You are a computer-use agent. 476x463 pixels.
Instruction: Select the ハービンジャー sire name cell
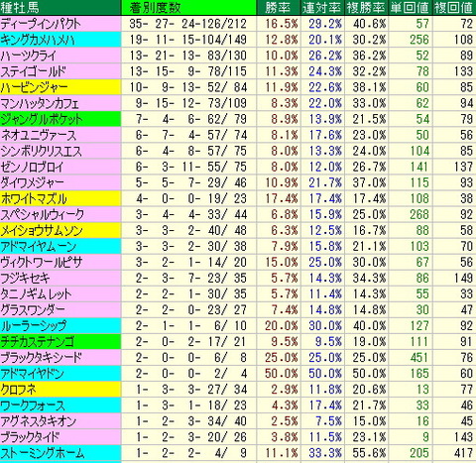click(x=60, y=87)
